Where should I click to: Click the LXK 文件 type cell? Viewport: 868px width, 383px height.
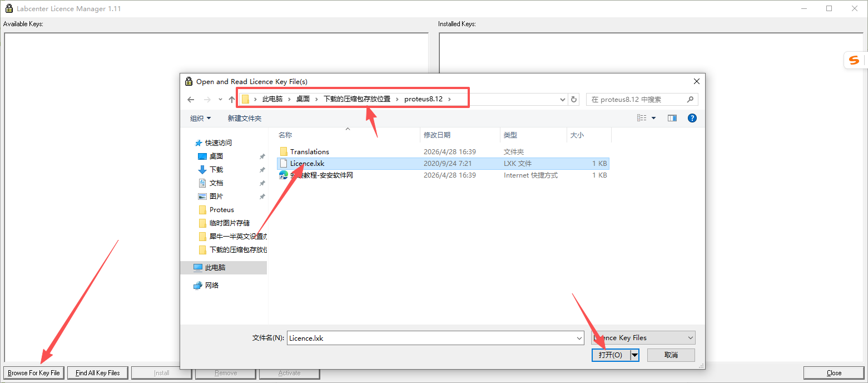pos(518,164)
